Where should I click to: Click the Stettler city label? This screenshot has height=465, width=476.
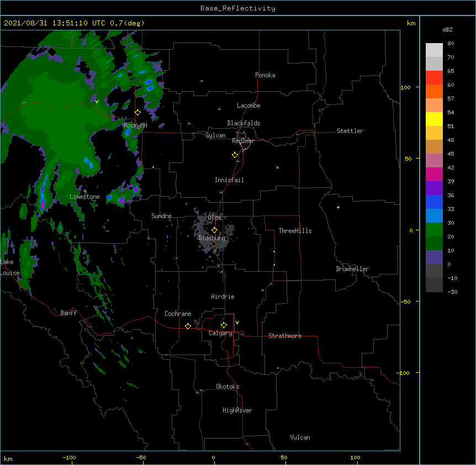350,131
